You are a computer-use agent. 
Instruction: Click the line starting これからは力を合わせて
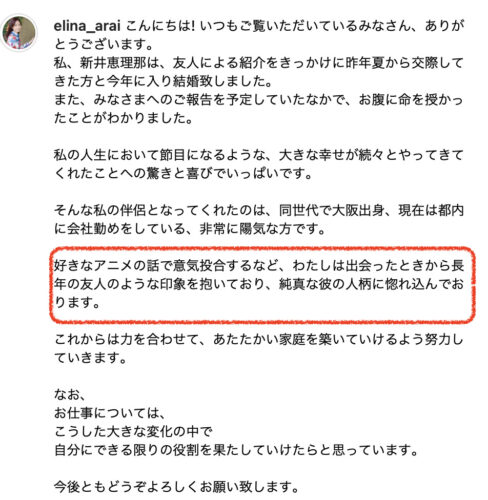(x=259, y=340)
